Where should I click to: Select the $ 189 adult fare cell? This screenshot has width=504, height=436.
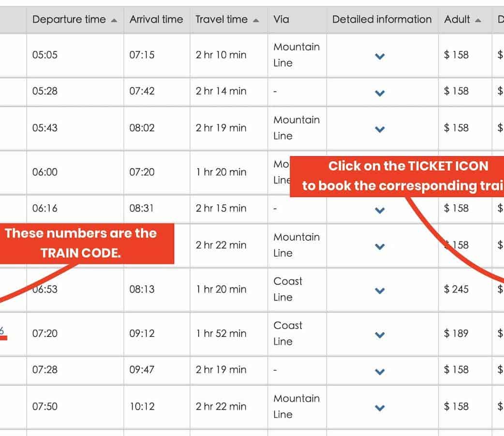coord(456,333)
